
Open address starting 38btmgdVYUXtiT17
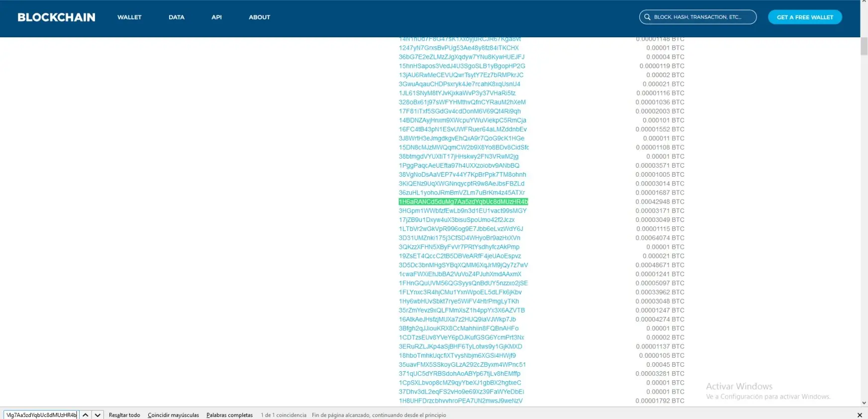click(459, 156)
